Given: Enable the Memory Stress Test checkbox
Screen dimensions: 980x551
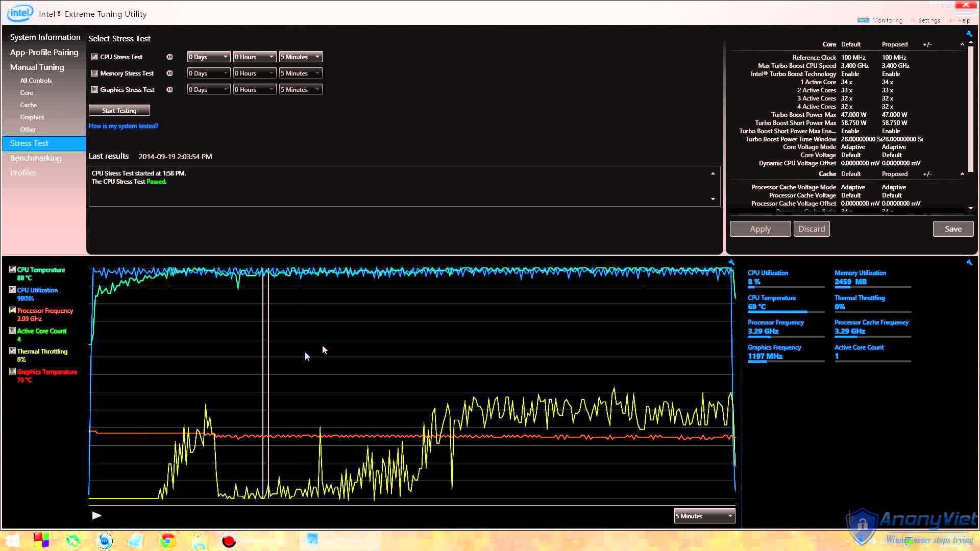Looking at the screenshot, I should click(94, 73).
